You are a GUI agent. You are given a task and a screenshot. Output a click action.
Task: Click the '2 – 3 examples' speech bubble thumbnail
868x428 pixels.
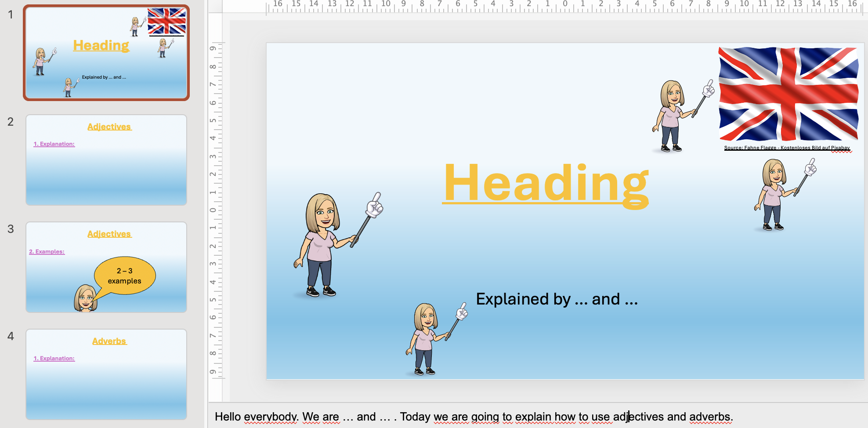tap(125, 276)
